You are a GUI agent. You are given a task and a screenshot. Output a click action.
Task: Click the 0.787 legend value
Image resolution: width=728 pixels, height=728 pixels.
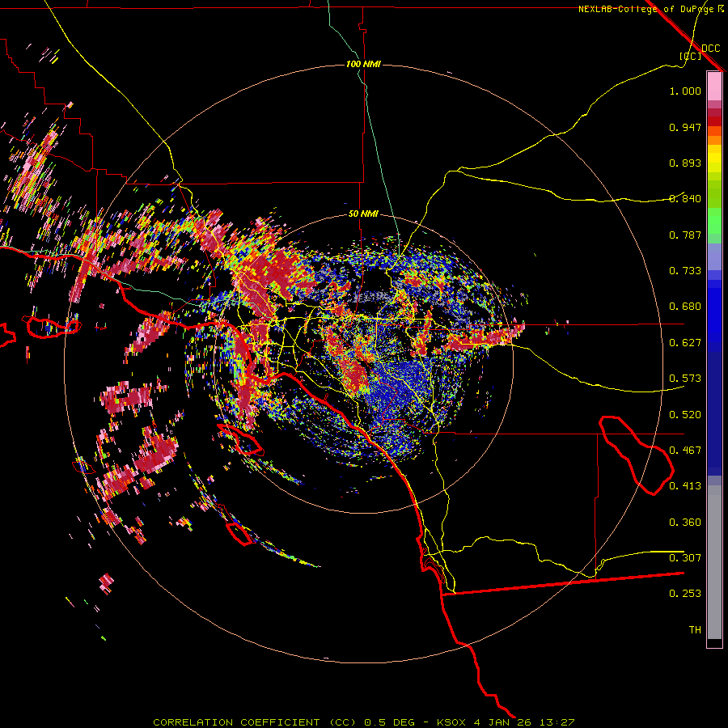coord(685,235)
